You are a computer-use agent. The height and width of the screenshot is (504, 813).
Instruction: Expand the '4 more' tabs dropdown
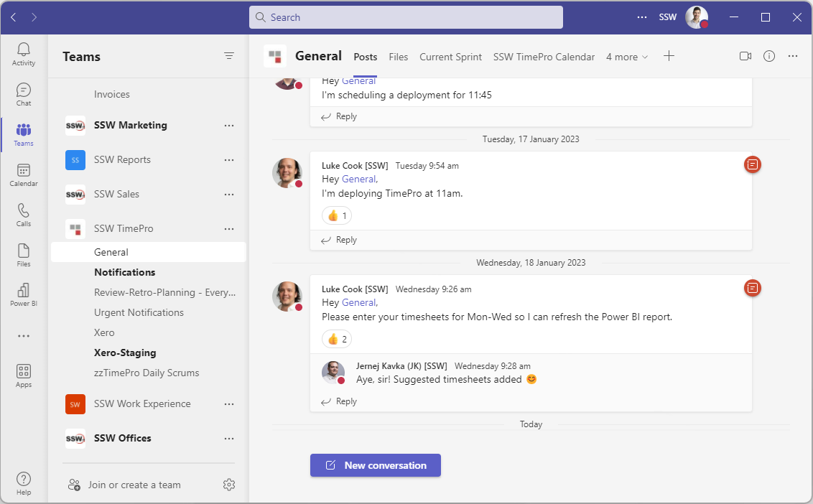[x=626, y=57]
